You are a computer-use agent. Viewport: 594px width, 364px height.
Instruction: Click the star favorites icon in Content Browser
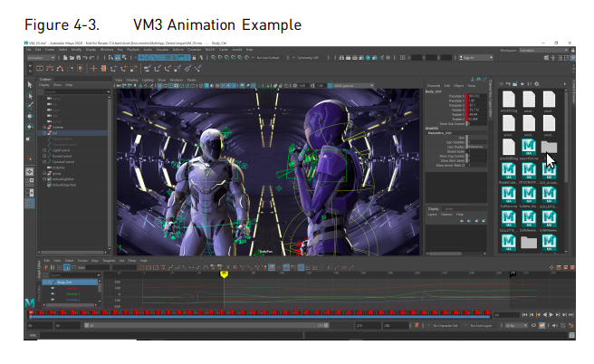(522, 83)
